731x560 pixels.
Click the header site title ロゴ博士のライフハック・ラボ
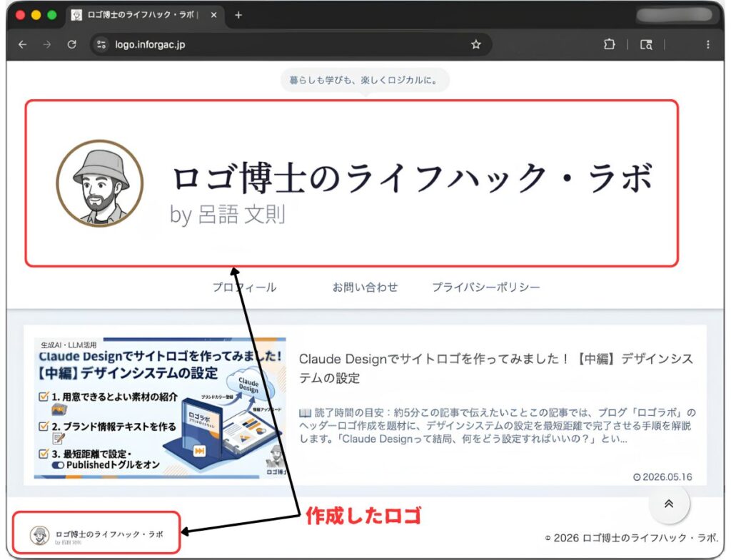pos(412,178)
